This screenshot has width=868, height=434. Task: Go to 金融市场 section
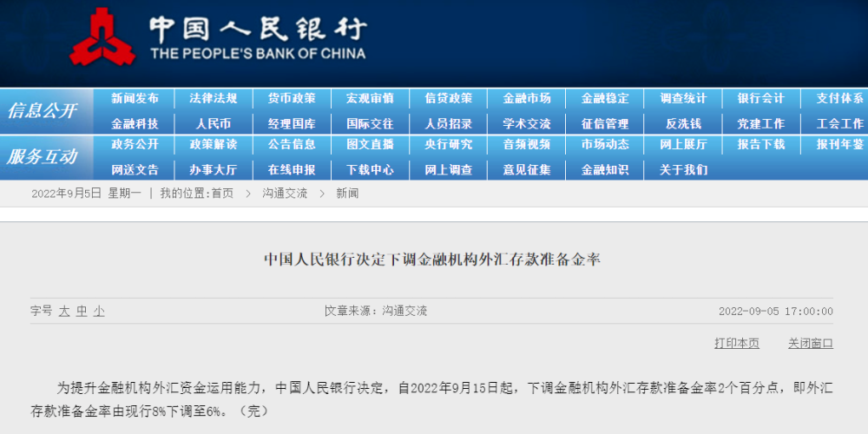pos(526,99)
